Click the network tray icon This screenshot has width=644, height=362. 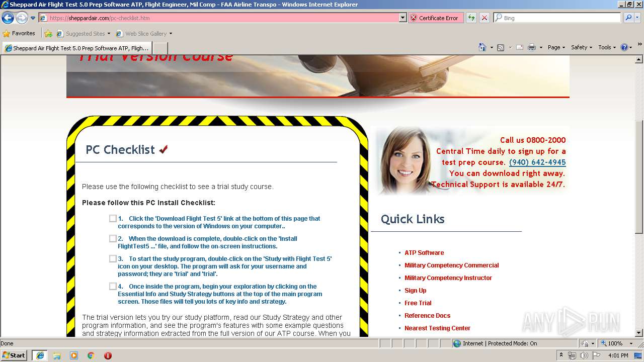point(572,355)
